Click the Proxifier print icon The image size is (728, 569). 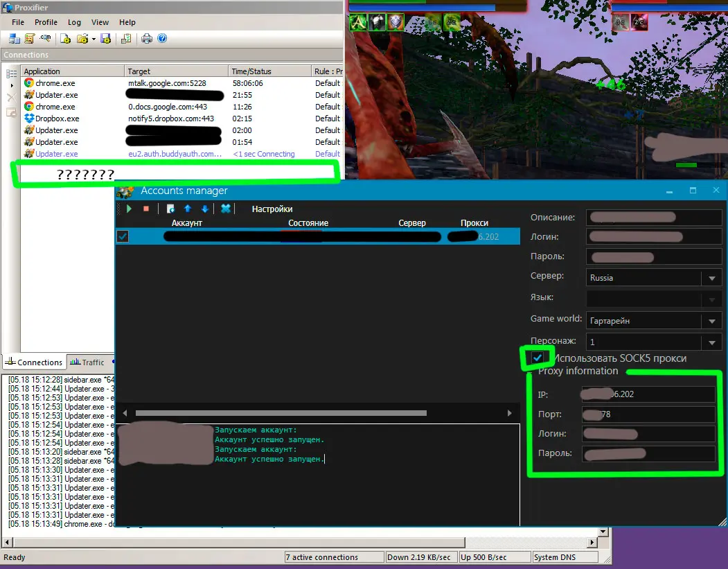pyautogui.click(x=147, y=39)
